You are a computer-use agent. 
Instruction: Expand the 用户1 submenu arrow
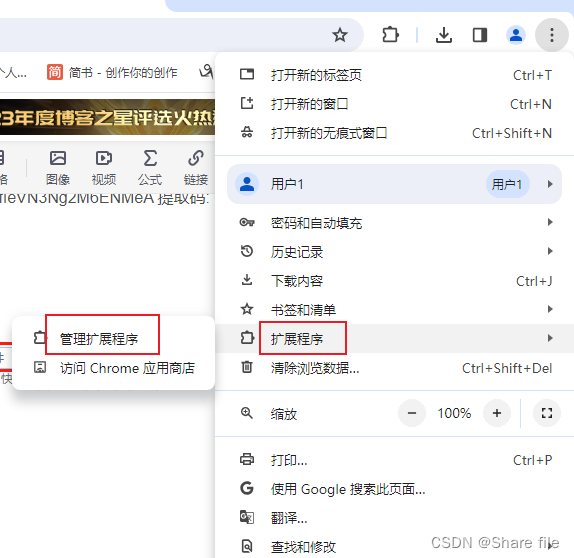(550, 184)
